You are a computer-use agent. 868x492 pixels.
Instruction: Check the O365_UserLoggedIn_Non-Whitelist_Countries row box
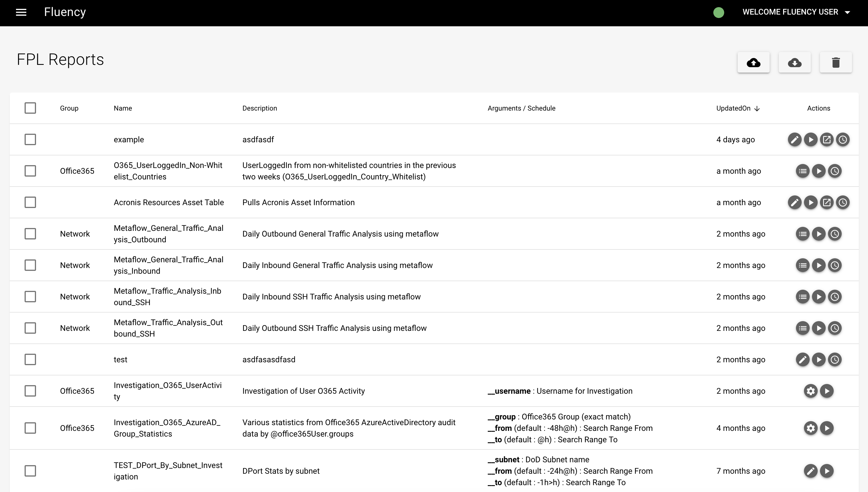point(30,171)
